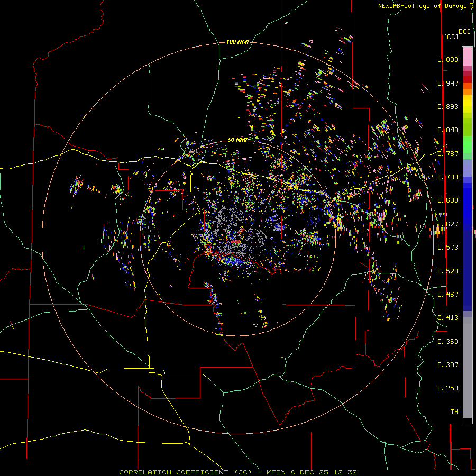Viewport: 476px width, 476px height.
Task: Click the 0.467 legend value
Action: tap(448, 295)
